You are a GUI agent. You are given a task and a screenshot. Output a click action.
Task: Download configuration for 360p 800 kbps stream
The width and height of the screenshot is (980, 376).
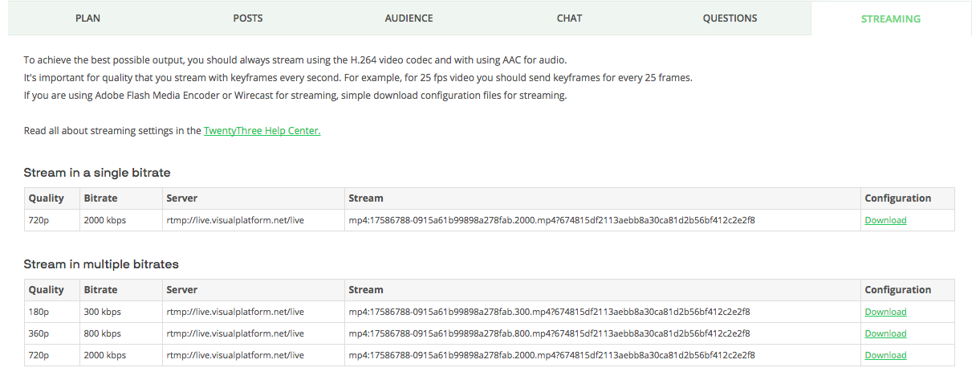885,333
